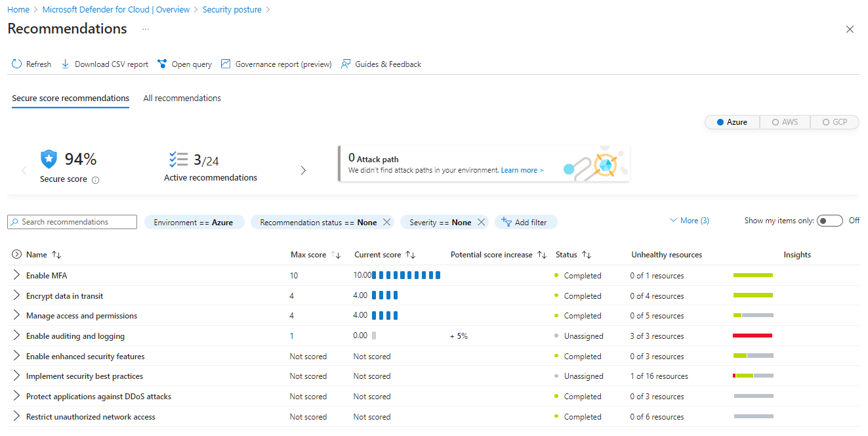Select the GCP environment option
The image size is (868, 436).
point(835,122)
